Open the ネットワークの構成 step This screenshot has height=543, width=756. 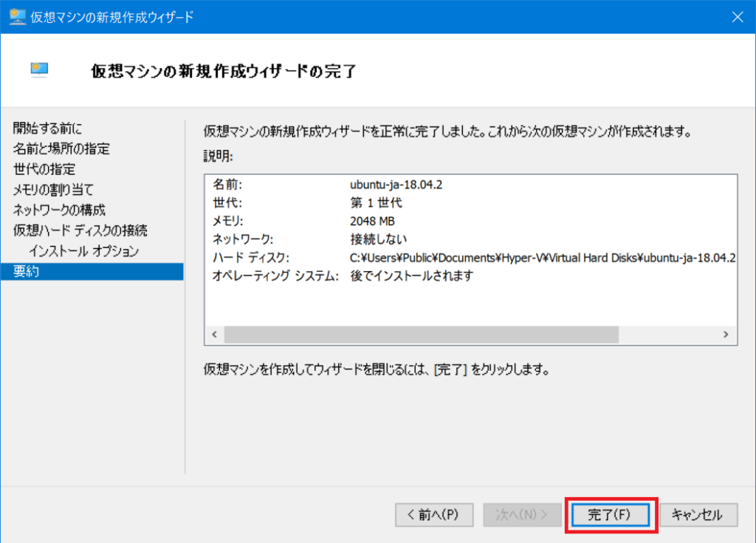(x=59, y=210)
